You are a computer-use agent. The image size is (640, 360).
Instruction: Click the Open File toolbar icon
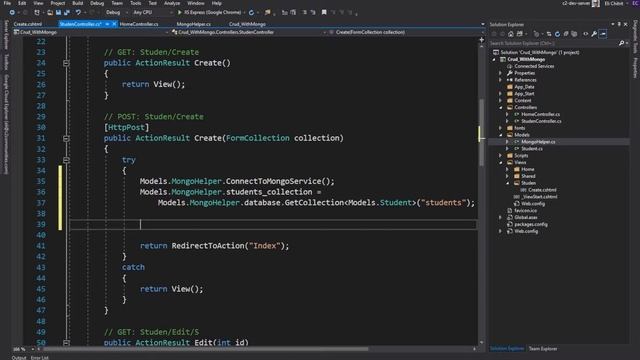pyautogui.click(x=50, y=12)
